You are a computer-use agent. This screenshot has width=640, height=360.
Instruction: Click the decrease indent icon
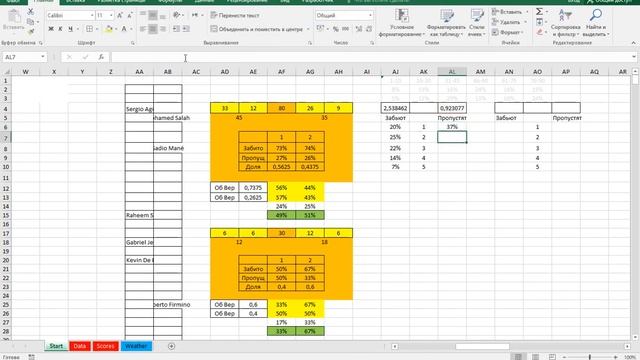point(176,29)
